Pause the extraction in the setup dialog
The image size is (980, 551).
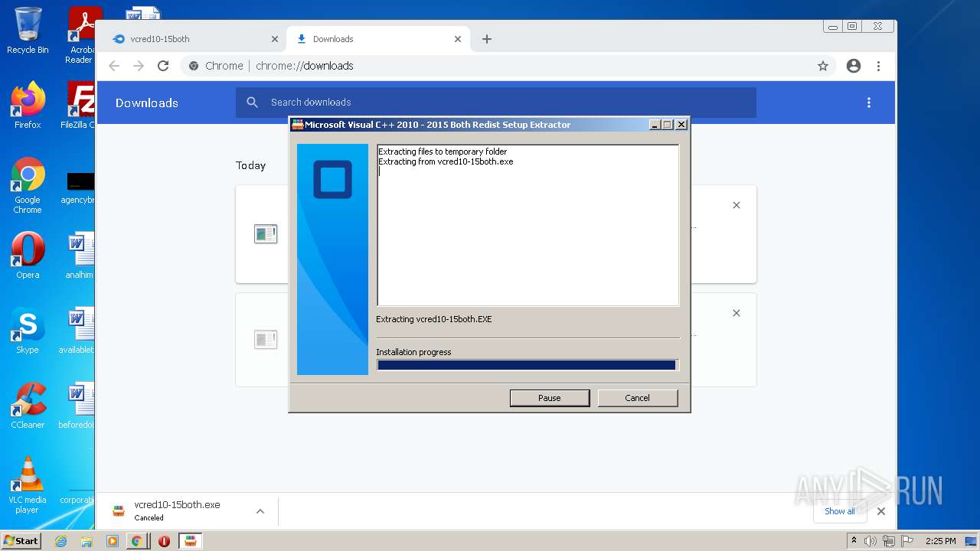point(550,398)
